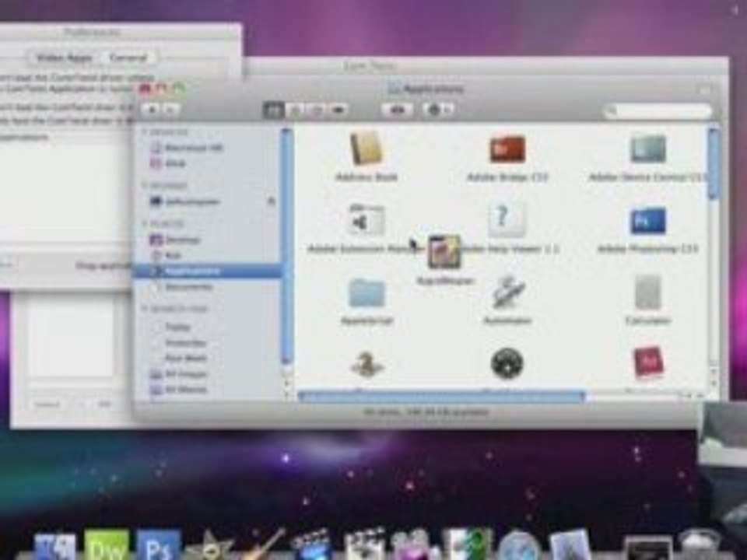This screenshot has width=747, height=560.
Task: Open Adobe Bridge CS3 in Applications
Action: click(507, 149)
